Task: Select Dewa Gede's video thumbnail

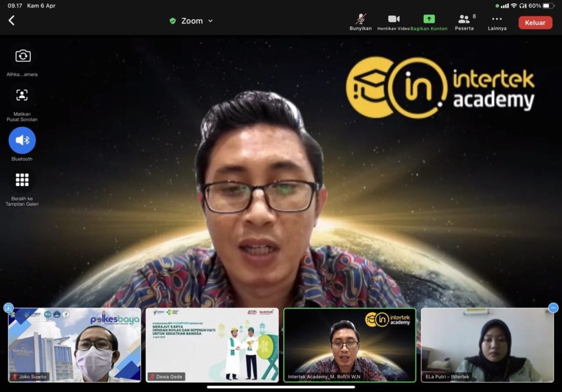Action: click(x=212, y=345)
